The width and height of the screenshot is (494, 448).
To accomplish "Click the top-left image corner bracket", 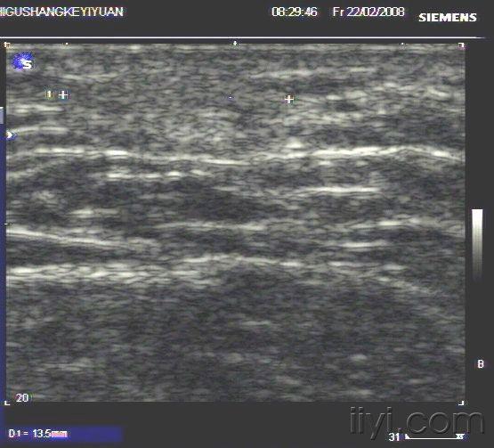I will coord(7,45).
